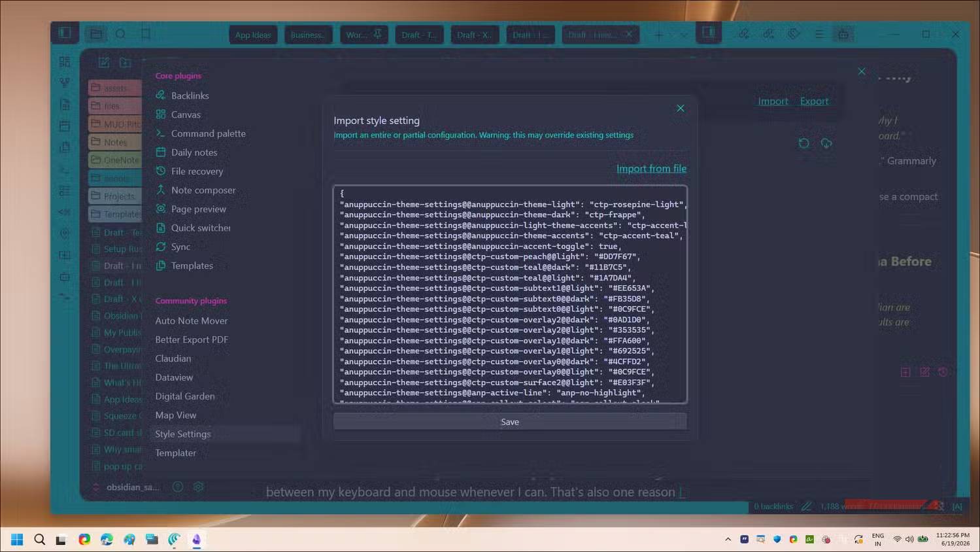Open Page preview settings
980x552 pixels.
click(x=198, y=209)
